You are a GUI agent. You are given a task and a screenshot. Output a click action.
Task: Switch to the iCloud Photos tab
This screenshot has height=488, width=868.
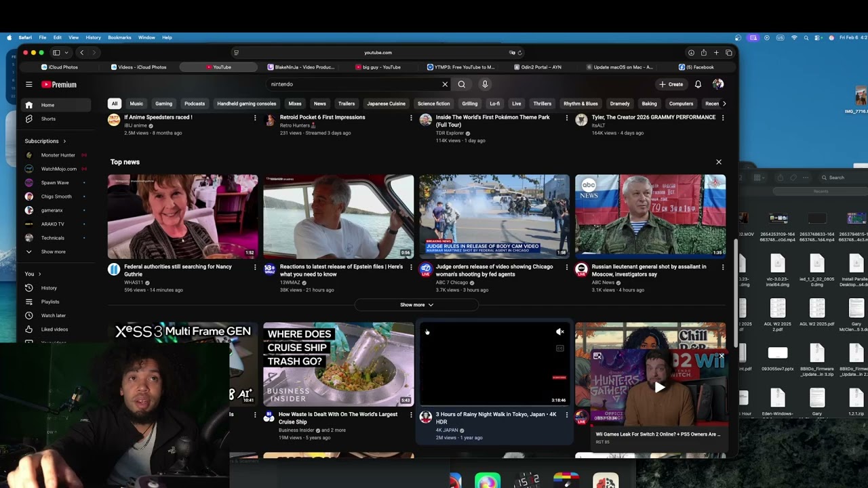tap(60, 67)
